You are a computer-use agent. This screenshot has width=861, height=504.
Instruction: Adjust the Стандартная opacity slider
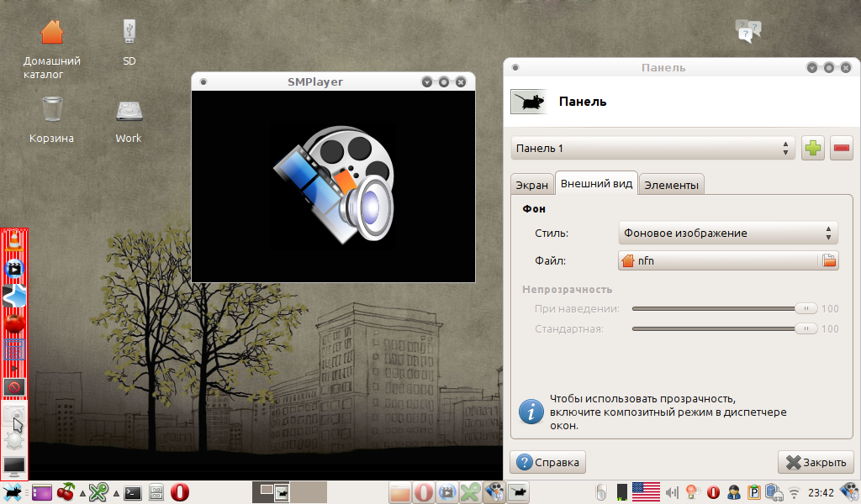[x=725, y=328]
